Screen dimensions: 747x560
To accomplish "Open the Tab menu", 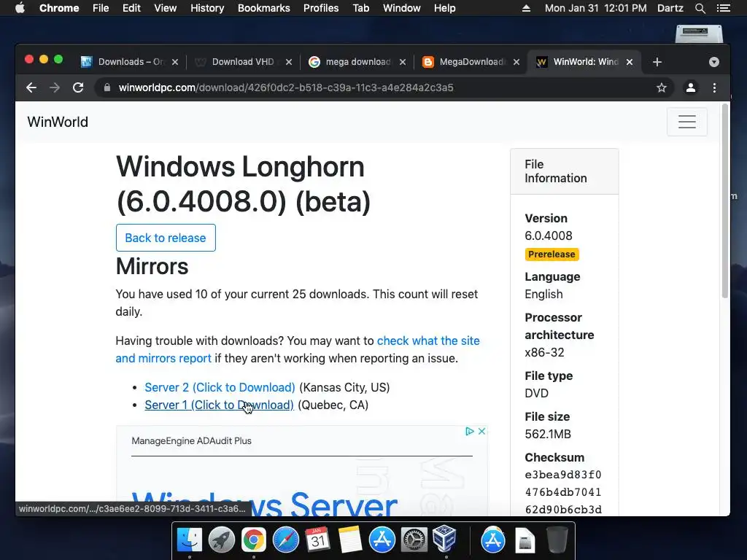I will pyautogui.click(x=361, y=8).
